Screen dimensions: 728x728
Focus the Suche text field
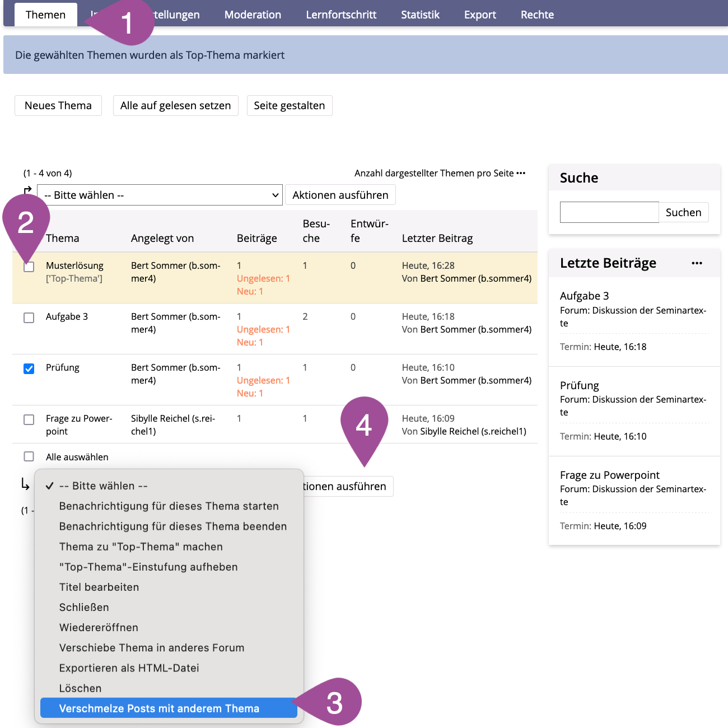coord(609,212)
